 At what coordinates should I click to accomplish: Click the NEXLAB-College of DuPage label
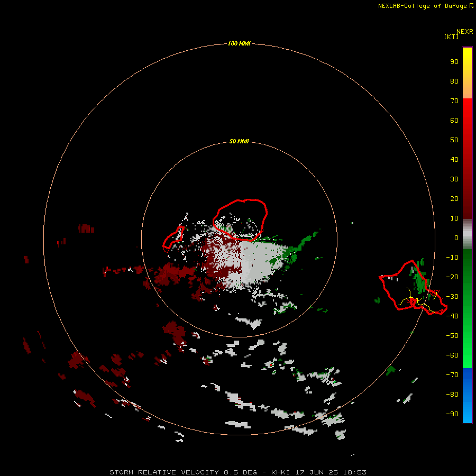pos(423,6)
